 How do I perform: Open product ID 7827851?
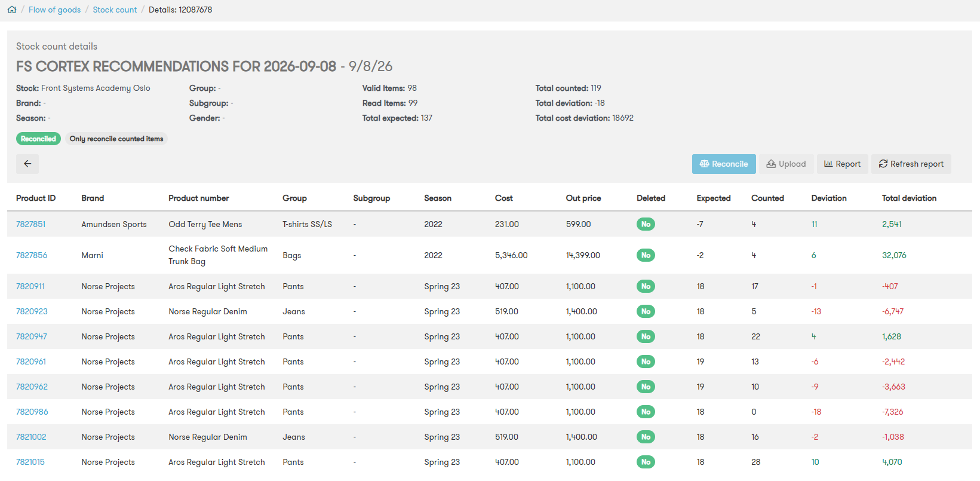pos(30,224)
